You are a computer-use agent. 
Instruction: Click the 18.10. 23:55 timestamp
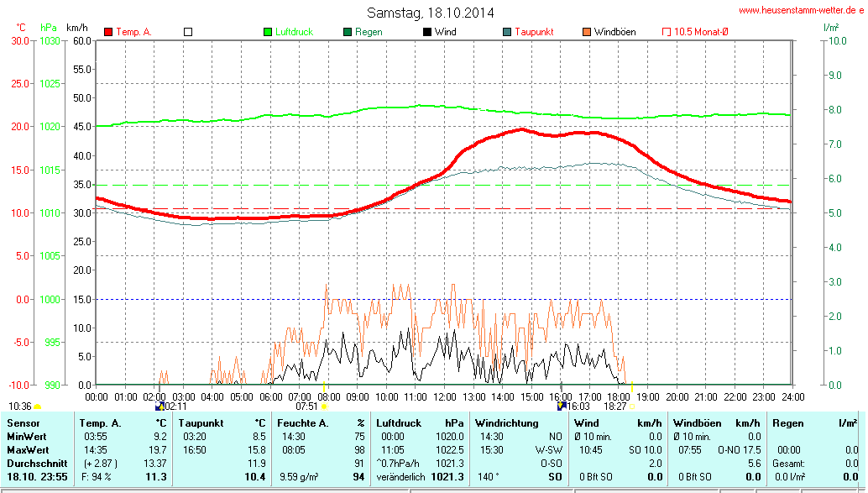(x=37, y=477)
